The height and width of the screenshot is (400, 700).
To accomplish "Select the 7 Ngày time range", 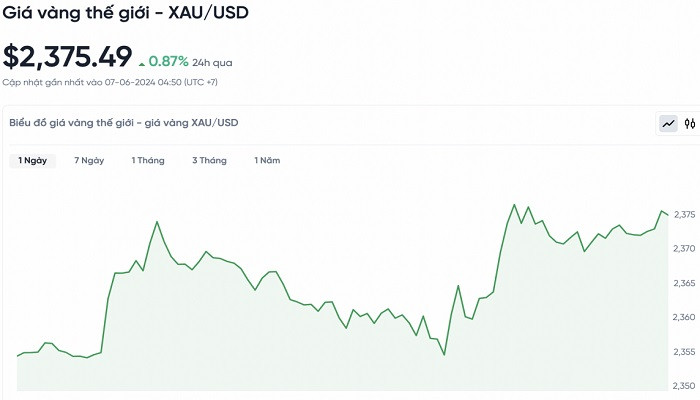I will click(89, 160).
